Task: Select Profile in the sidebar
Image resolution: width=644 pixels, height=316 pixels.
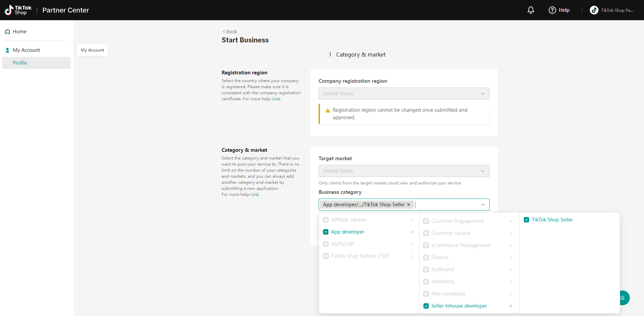Action: click(x=20, y=63)
